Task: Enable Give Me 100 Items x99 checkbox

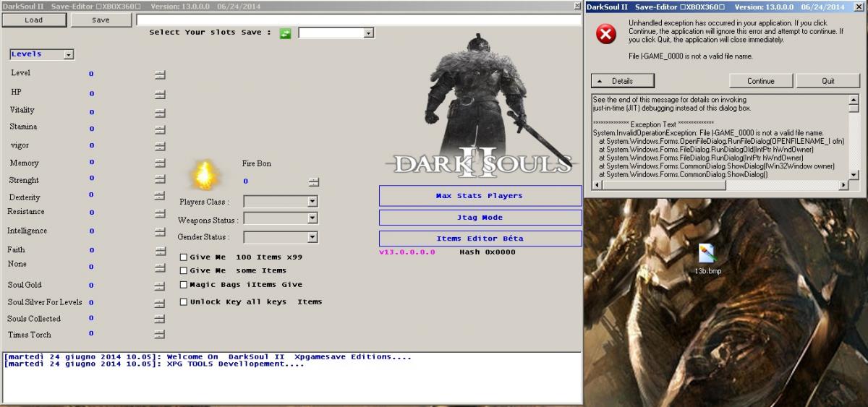Action: [x=184, y=257]
